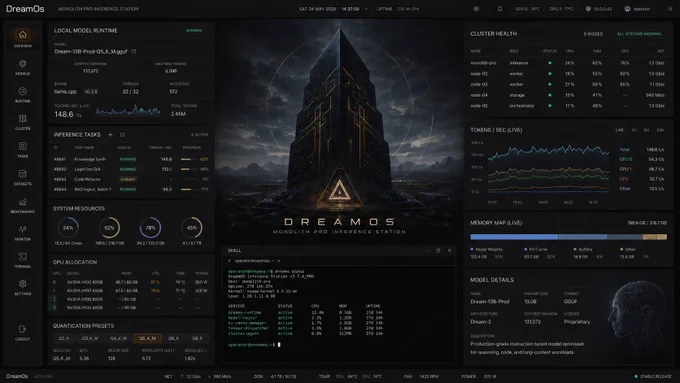Viewport: 680px width, 383px height.
Task: Open the Terminal section in the sidebar
Action: 23,257
